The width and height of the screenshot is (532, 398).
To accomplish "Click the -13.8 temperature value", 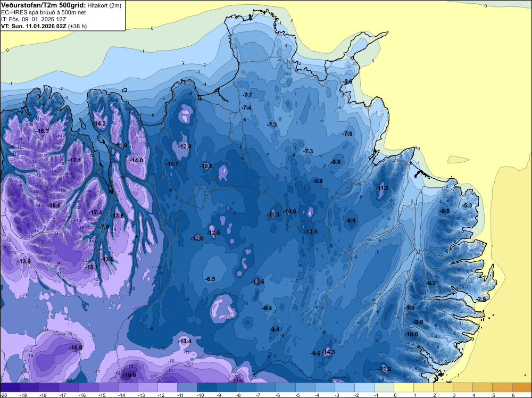I will [118, 215].
